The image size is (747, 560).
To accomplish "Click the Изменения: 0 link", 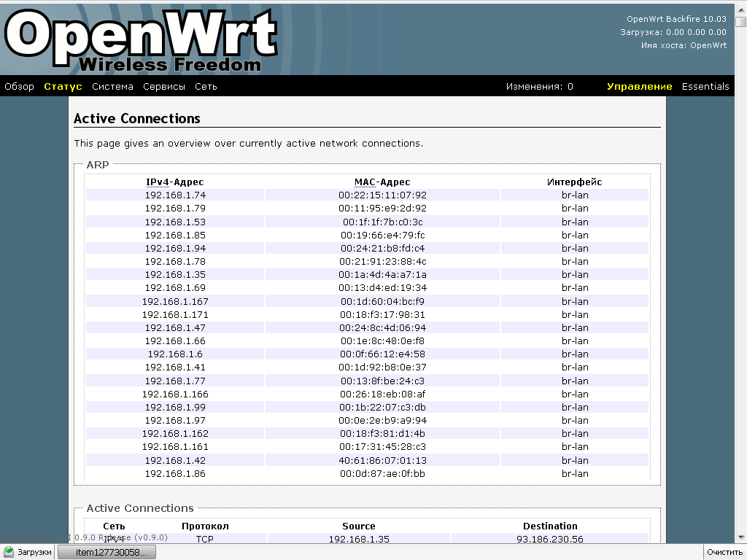I will [x=539, y=87].
